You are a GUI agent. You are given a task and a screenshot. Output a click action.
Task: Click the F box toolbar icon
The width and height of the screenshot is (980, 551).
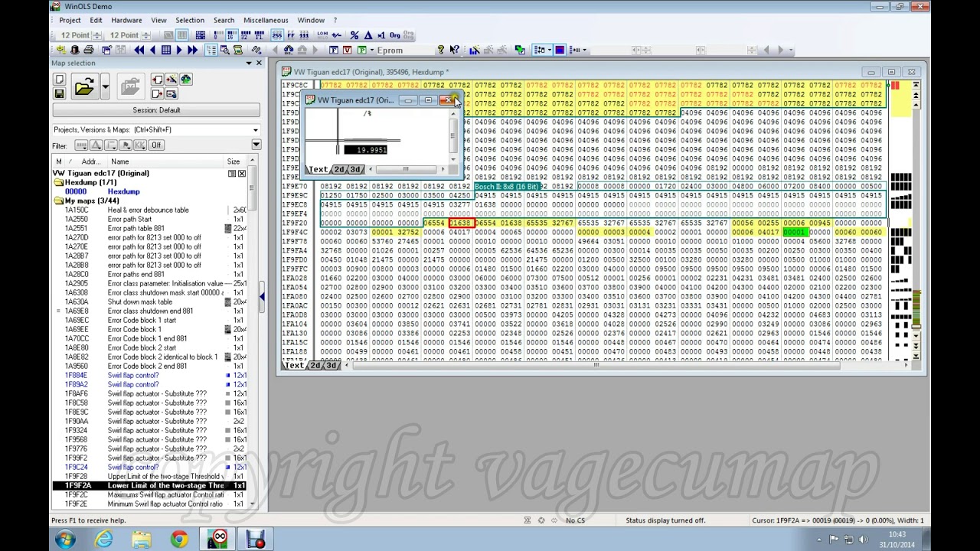click(x=333, y=50)
